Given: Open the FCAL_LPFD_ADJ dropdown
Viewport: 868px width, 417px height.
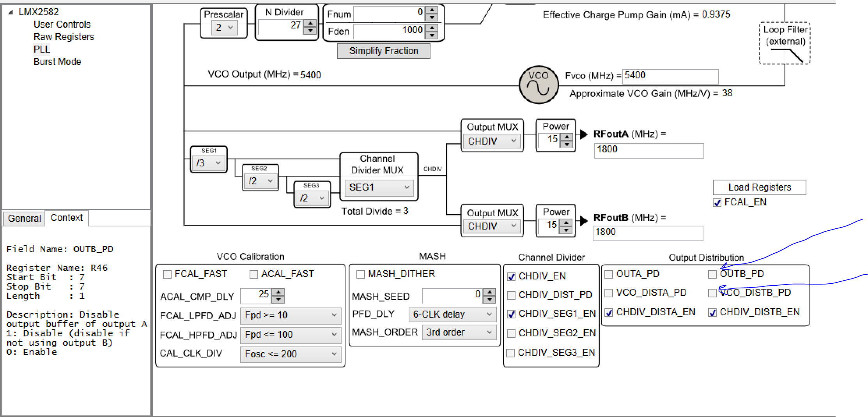Looking at the screenshot, I should (x=291, y=315).
